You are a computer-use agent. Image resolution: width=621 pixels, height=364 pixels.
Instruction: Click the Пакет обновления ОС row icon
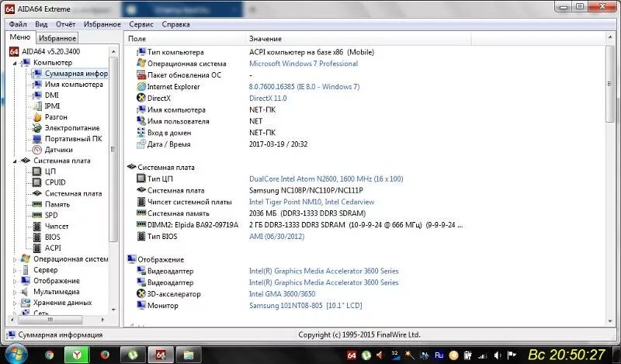click(x=141, y=75)
